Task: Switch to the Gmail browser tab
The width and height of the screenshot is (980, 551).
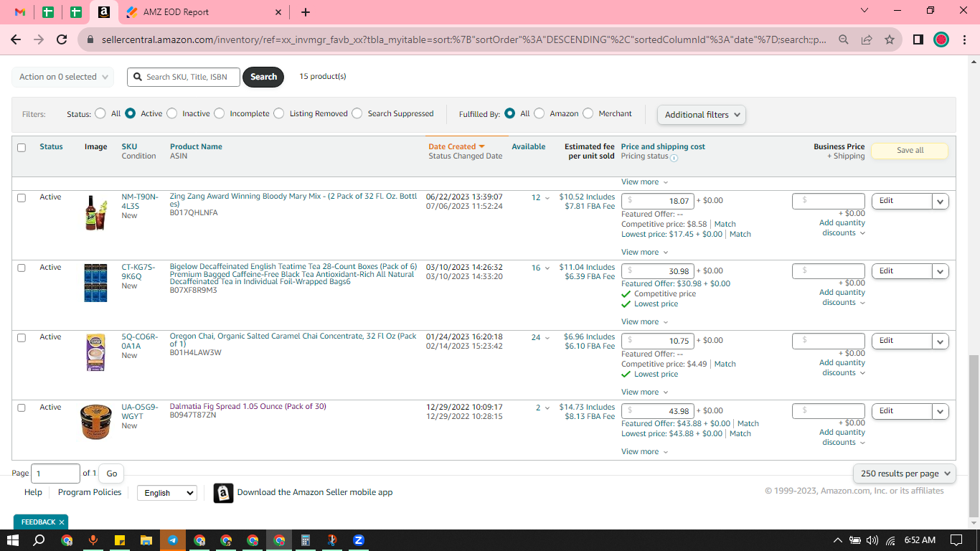Action: [x=20, y=12]
